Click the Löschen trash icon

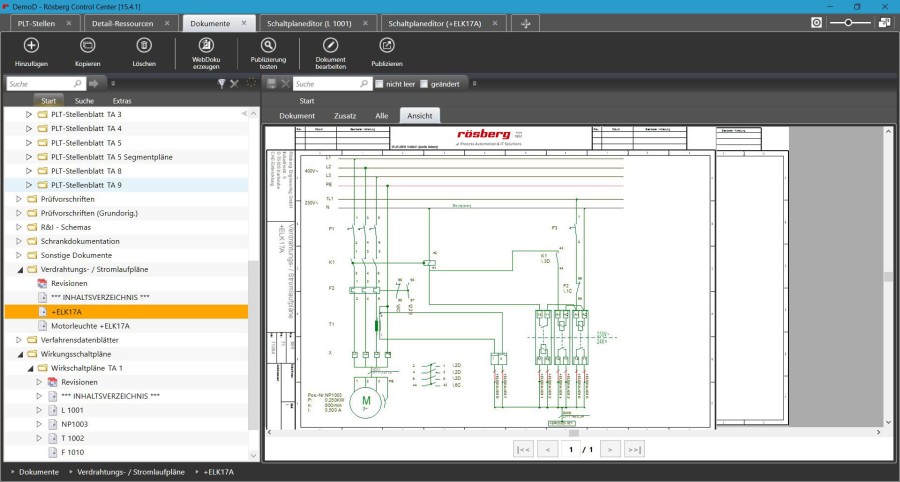[x=144, y=45]
